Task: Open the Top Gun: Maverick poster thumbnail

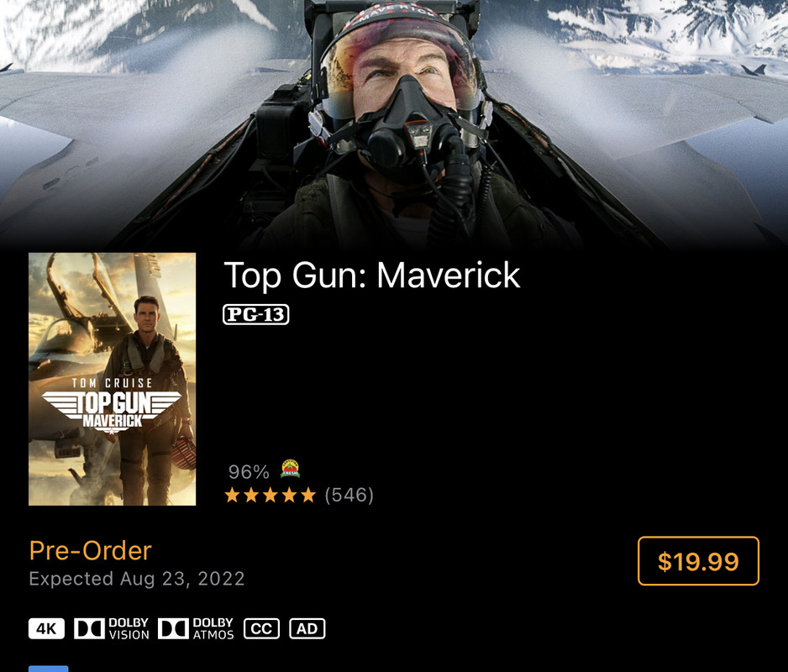Action: point(112,379)
